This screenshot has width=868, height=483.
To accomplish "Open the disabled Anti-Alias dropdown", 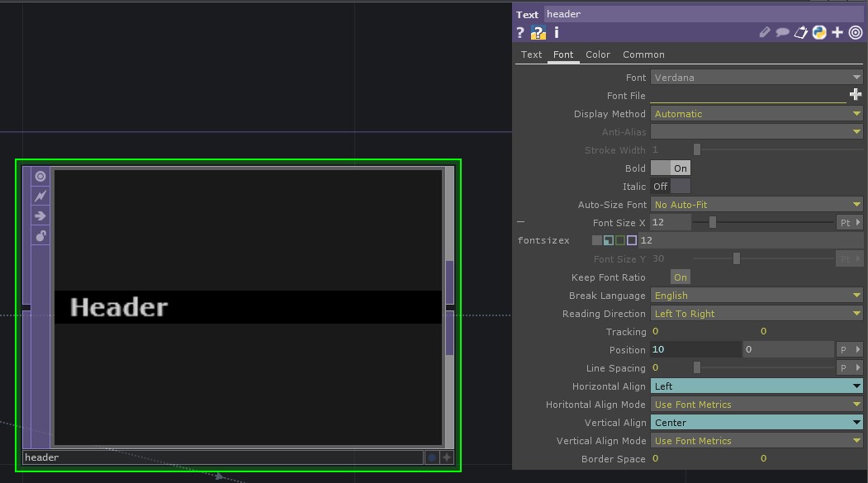I will [757, 131].
